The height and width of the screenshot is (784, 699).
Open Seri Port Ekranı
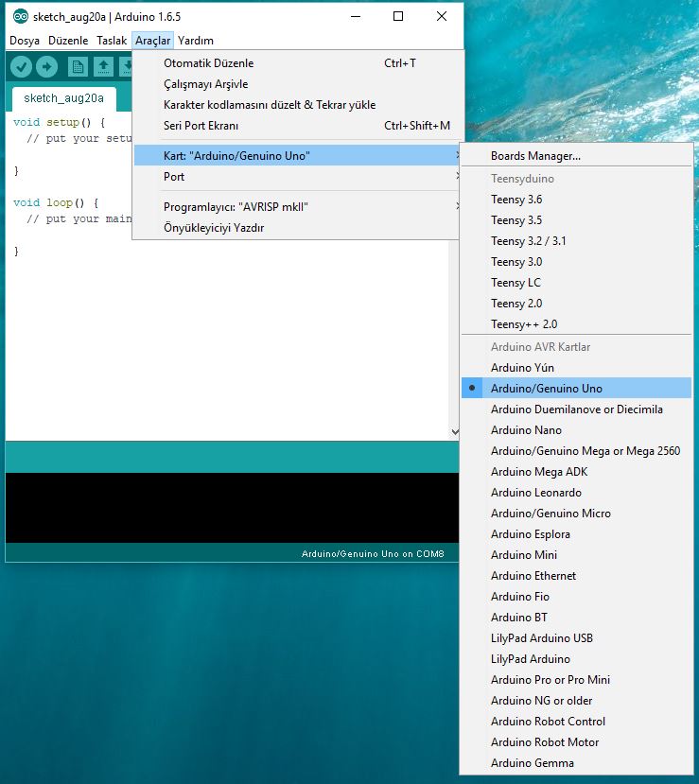click(296, 126)
